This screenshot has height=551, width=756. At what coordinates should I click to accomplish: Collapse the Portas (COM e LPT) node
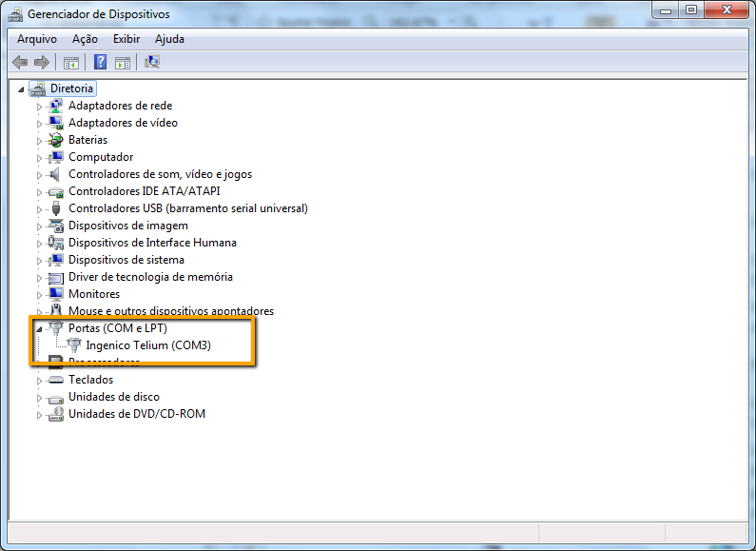[39, 329]
